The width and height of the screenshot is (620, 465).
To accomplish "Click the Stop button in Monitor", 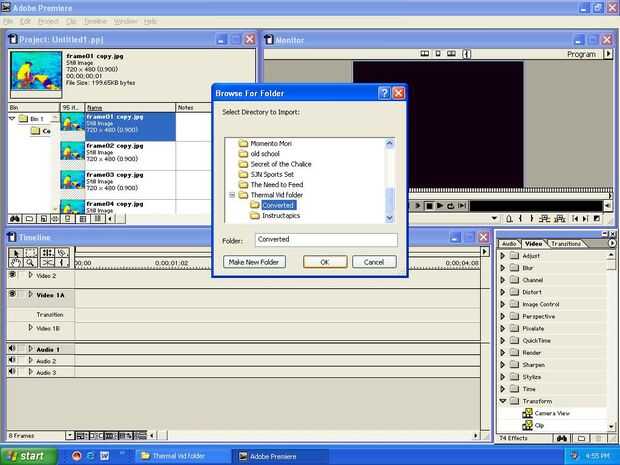I will point(429,206).
